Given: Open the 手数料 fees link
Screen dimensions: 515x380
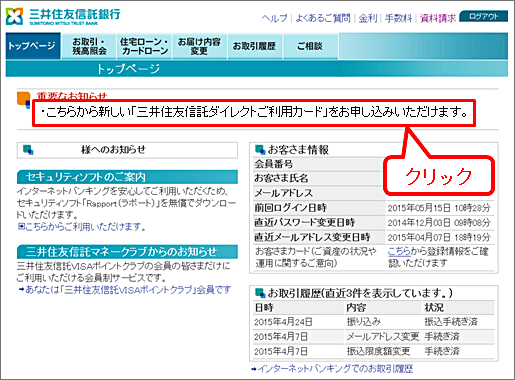Looking at the screenshot, I should point(398,18).
